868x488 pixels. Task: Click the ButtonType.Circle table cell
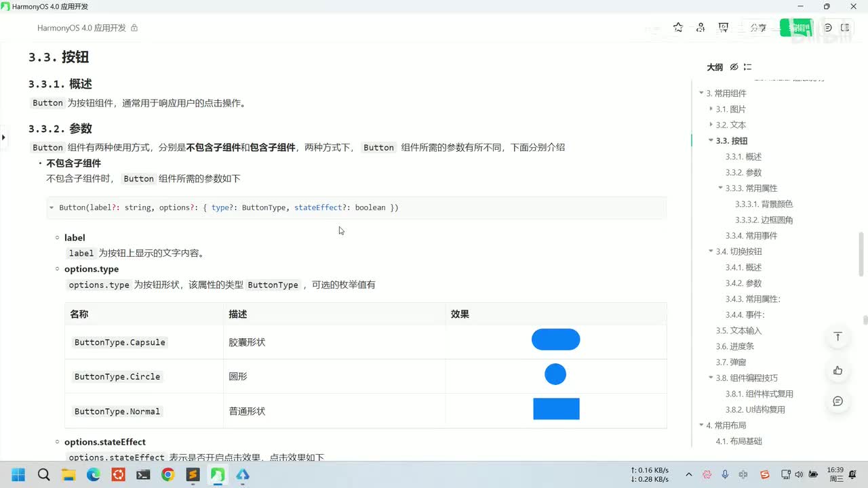coord(144,377)
